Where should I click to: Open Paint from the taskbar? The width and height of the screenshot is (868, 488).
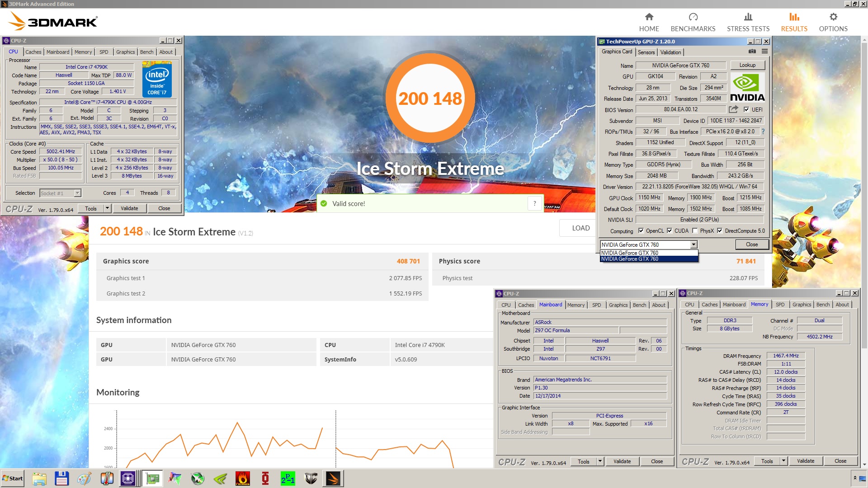(x=85, y=479)
